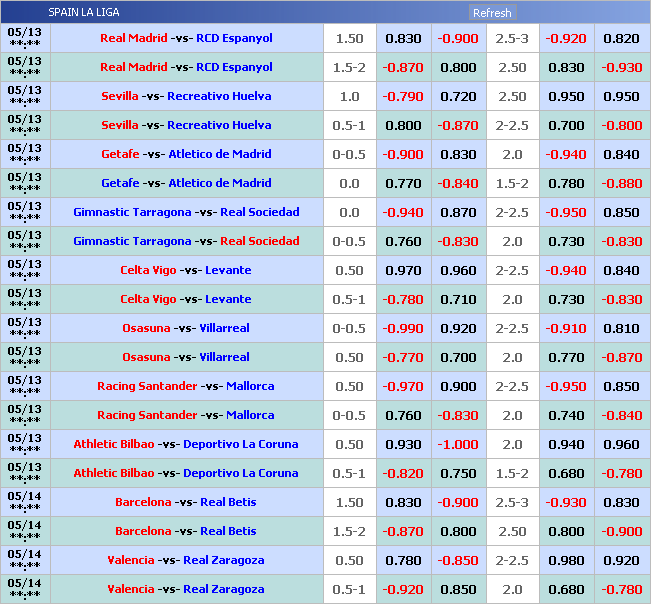Click the Refresh button in header
651x604 pixels.
point(491,13)
